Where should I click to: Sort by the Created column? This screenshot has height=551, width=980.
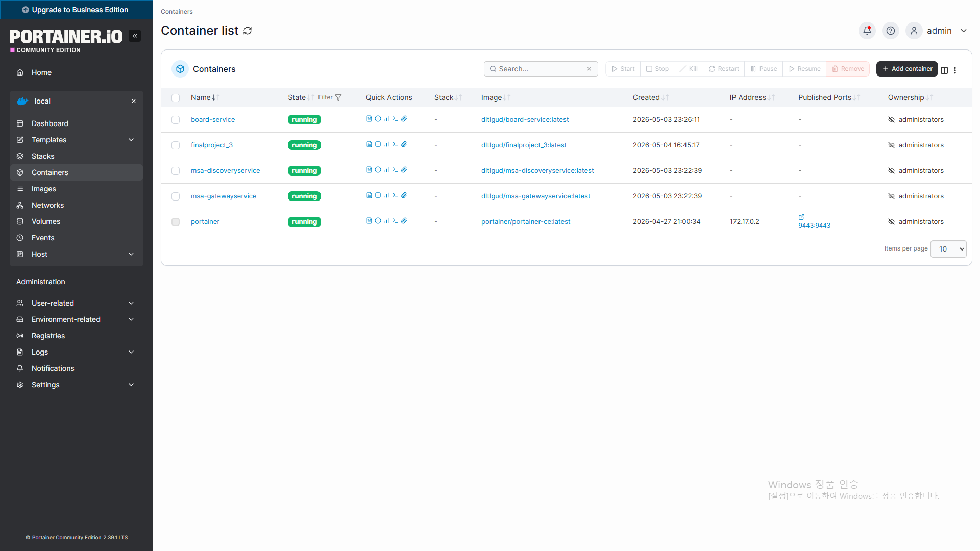click(x=651, y=97)
